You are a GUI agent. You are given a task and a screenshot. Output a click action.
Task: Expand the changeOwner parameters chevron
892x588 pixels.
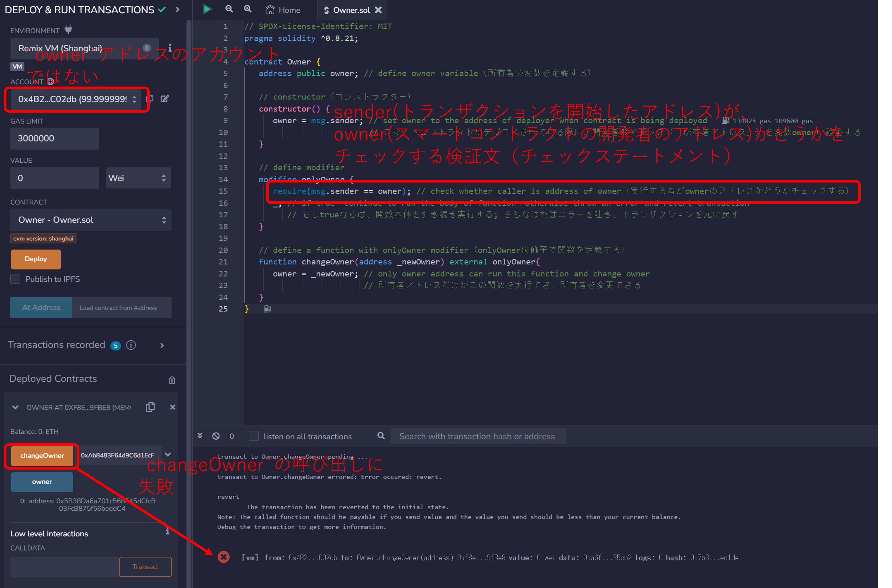pos(168,455)
